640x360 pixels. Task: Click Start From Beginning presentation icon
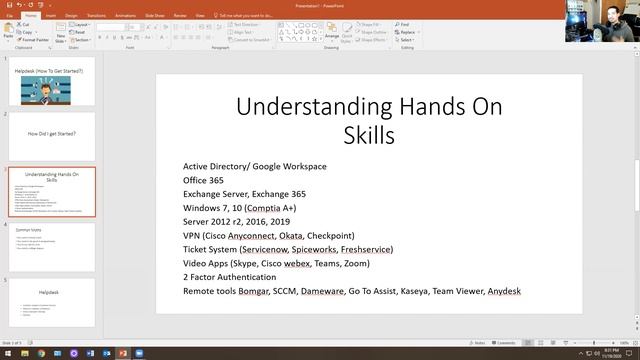pos(41,5)
